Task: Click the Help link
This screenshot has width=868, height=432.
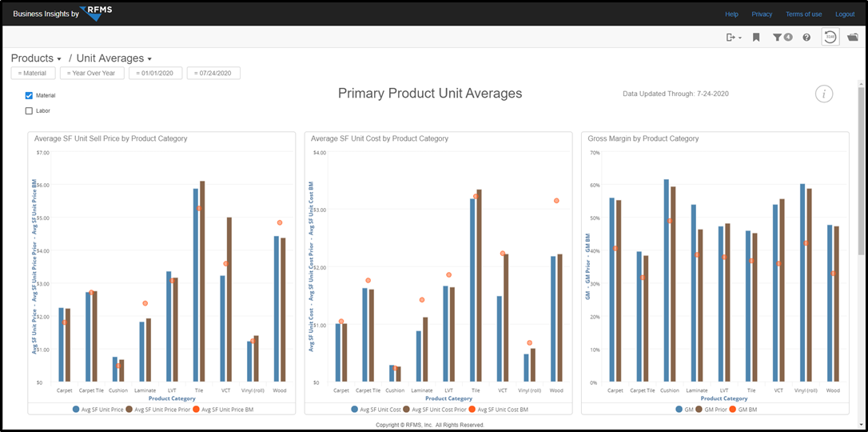Action: click(x=732, y=14)
